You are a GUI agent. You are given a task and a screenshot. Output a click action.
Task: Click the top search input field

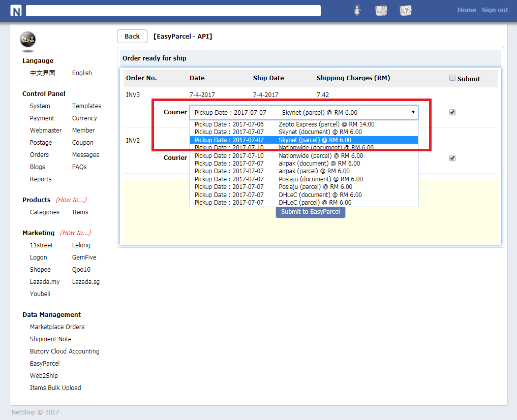(173, 11)
